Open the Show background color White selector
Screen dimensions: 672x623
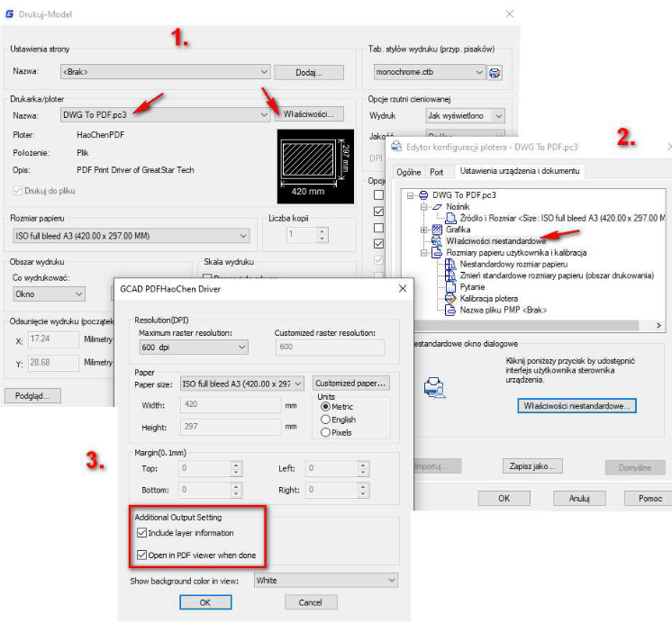(326, 581)
